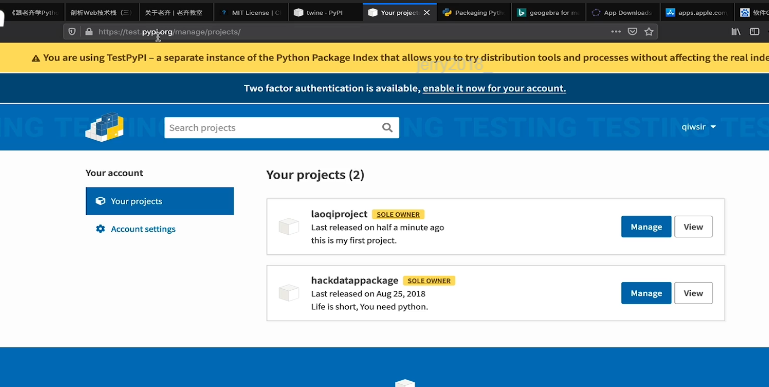This screenshot has width=769, height=387.
Task: Click Manage for hackdatappackage
Action: coord(646,293)
